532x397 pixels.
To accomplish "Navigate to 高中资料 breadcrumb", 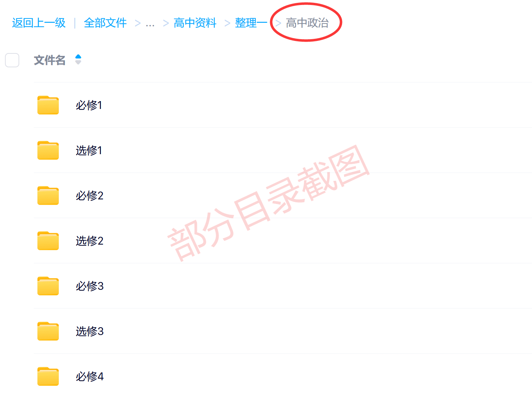I will [195, 23].
